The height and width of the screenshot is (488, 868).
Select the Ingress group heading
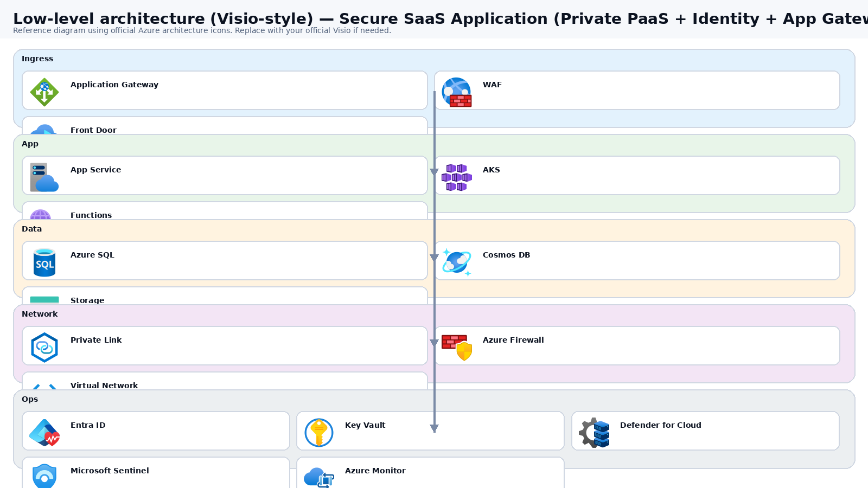[x=37, y=59]
